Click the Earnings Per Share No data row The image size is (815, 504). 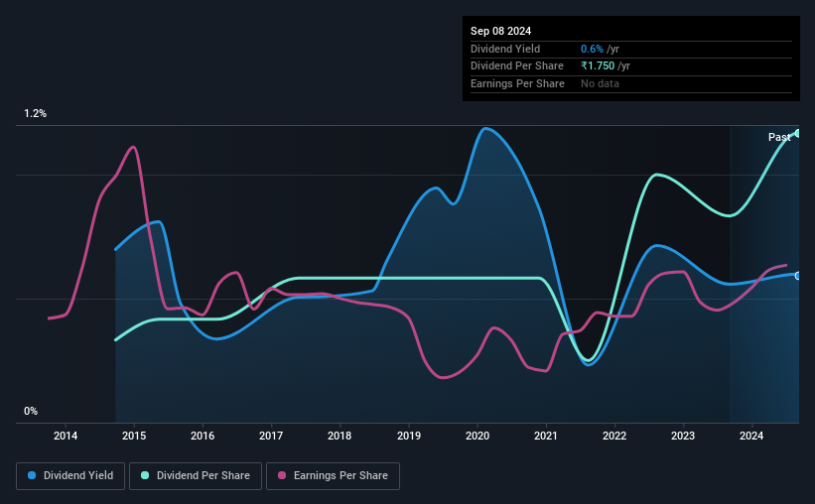point(631,83)
